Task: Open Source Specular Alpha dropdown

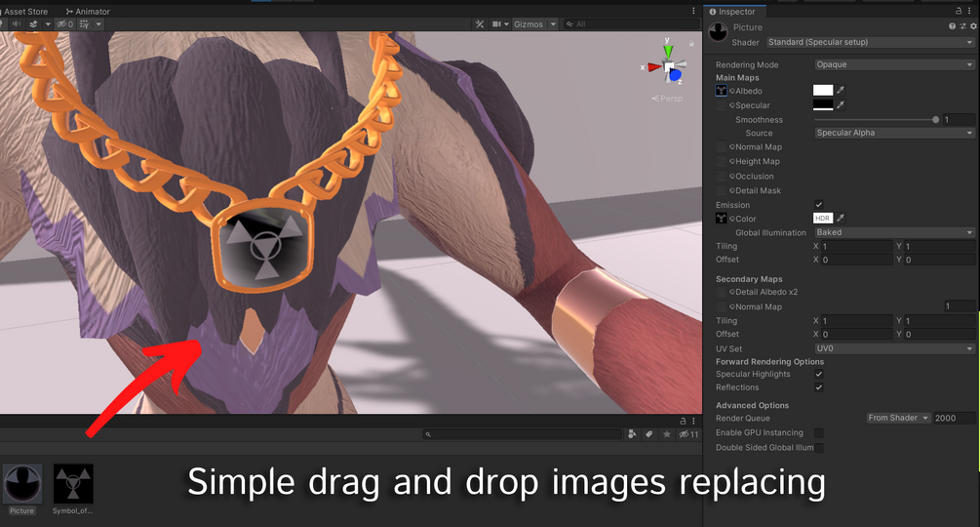Action: click(894, 133)
